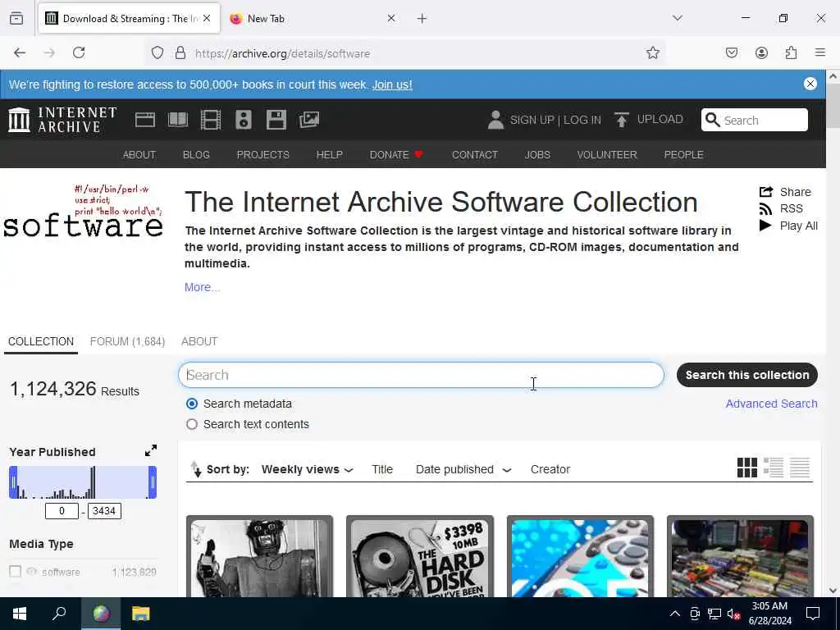Image resolution: width=840 pixels, height=630 pixels.
Task: Open the Internet Archive home logo
Action: 62,120
